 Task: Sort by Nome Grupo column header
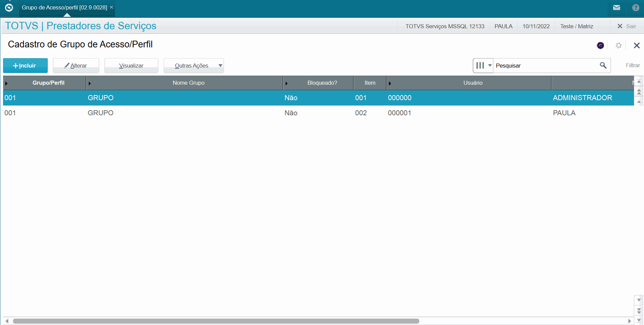[184, 83]
